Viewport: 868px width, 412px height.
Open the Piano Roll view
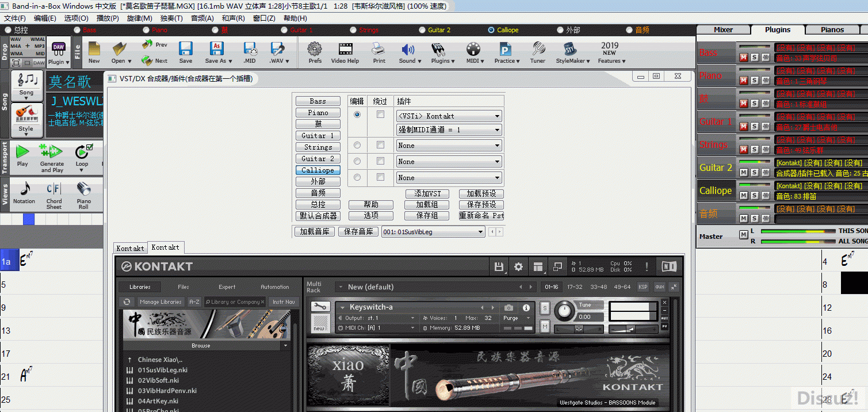coord(84,194)
